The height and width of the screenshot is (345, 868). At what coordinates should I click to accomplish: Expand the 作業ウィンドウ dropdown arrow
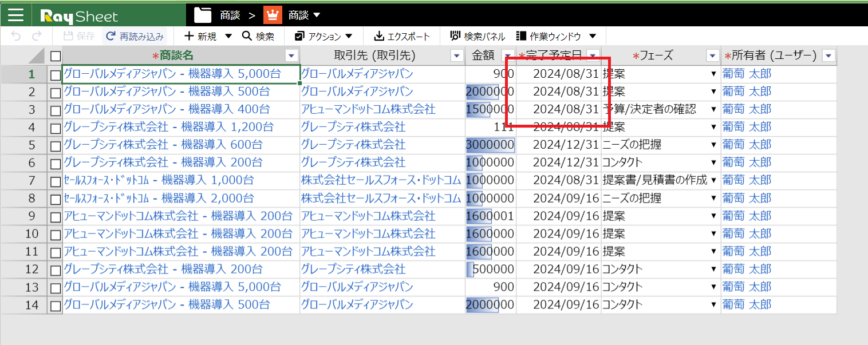point(593,36)
